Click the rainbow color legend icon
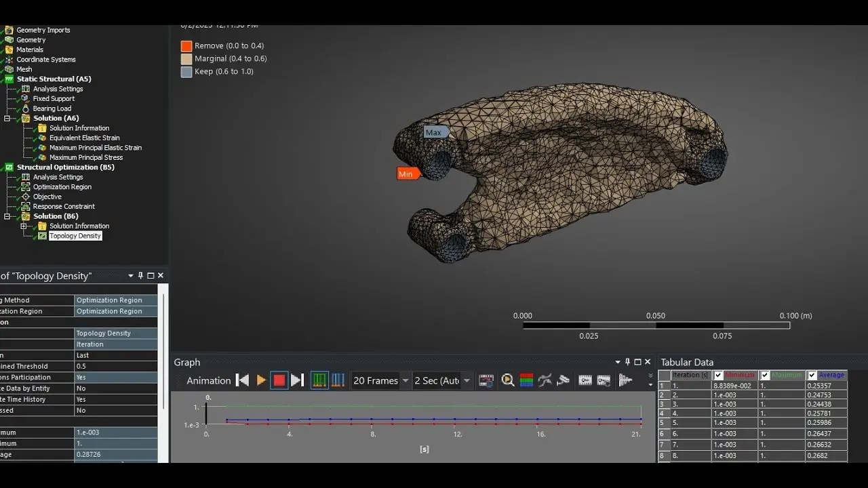The height and width of the screenshot is (488, 868). 526,381
